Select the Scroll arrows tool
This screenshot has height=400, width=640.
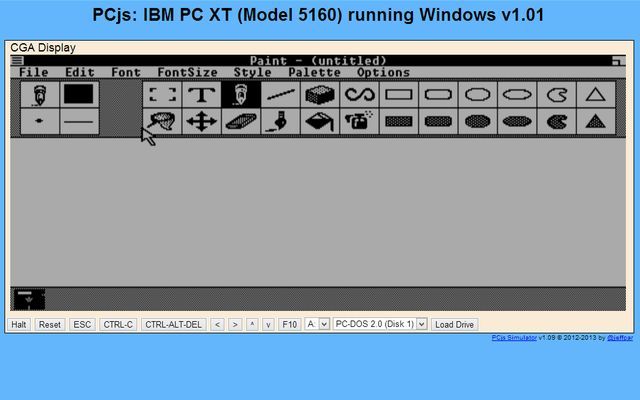point(201,121)
